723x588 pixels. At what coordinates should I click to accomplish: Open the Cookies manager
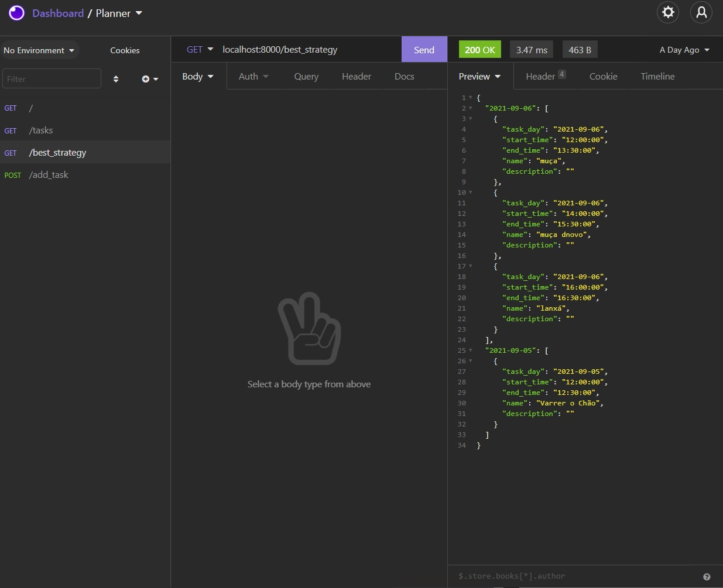[x=125, y=50]
